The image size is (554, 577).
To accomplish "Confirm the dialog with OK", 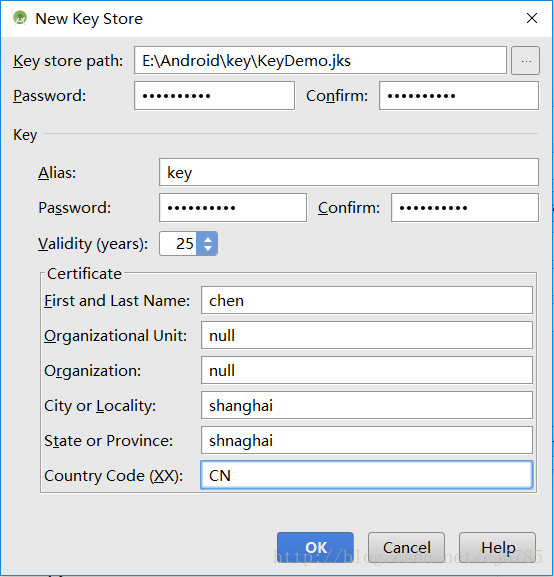I will [x=315, y=547].
